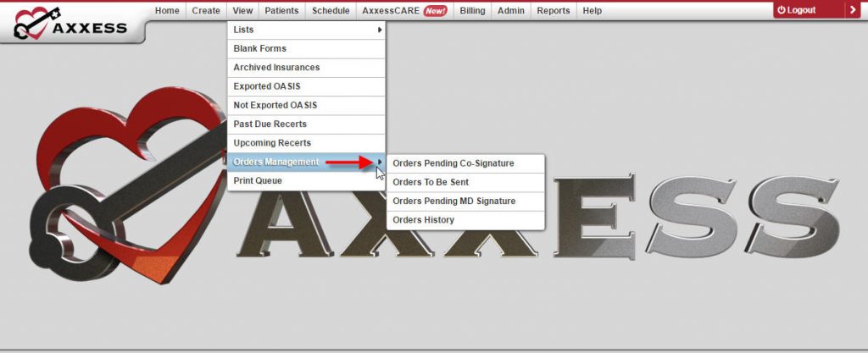Viewport: 868px width, 353px height.
Task: Click the chevron arrow next to Logout
Action: [853, 10]
